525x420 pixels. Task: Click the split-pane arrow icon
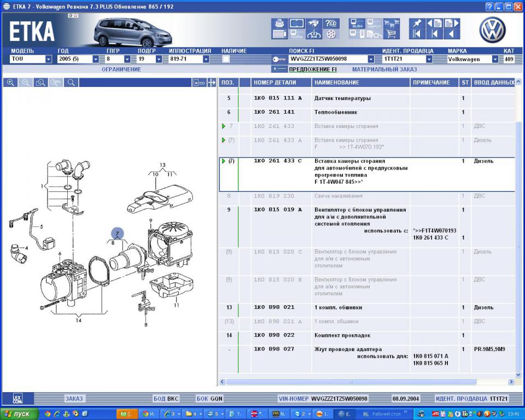[x=212, y=83]
